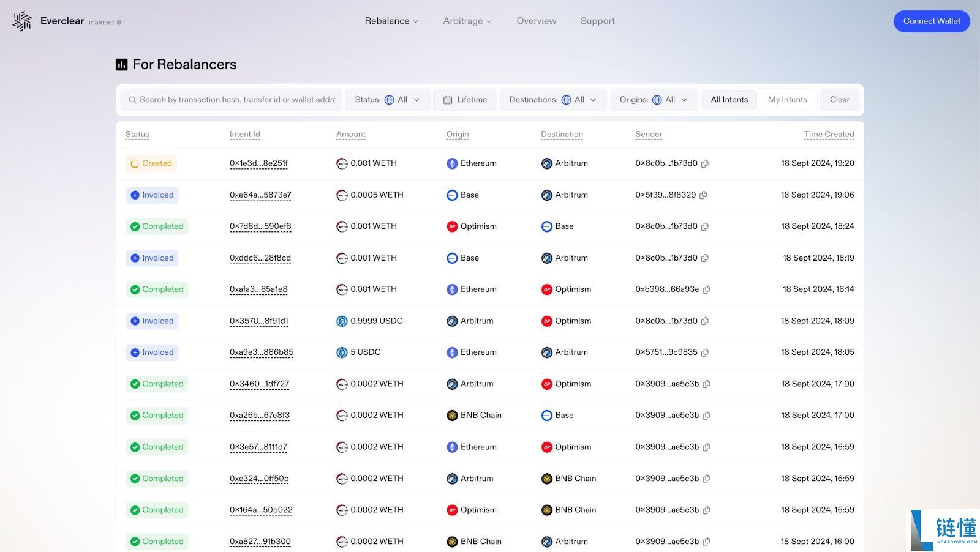Viewport: 980px width, 552px height.
Task: Clear all filters with the Clear button
Action: (840, 100)
